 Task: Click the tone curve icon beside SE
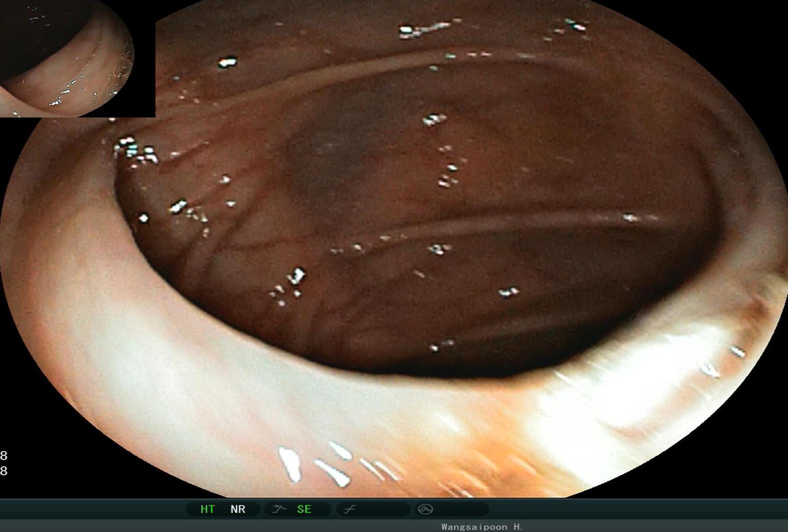pos(279,509)
